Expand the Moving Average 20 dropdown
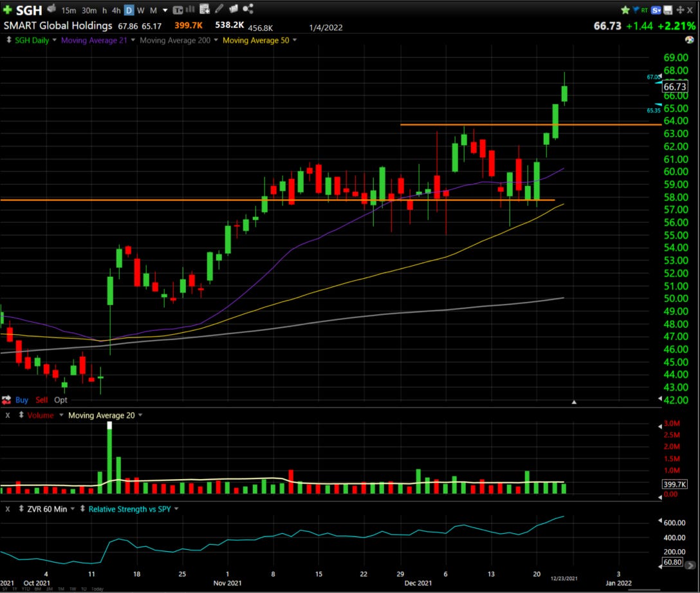This screenshot has height=593, width=700. pos(140,415)
